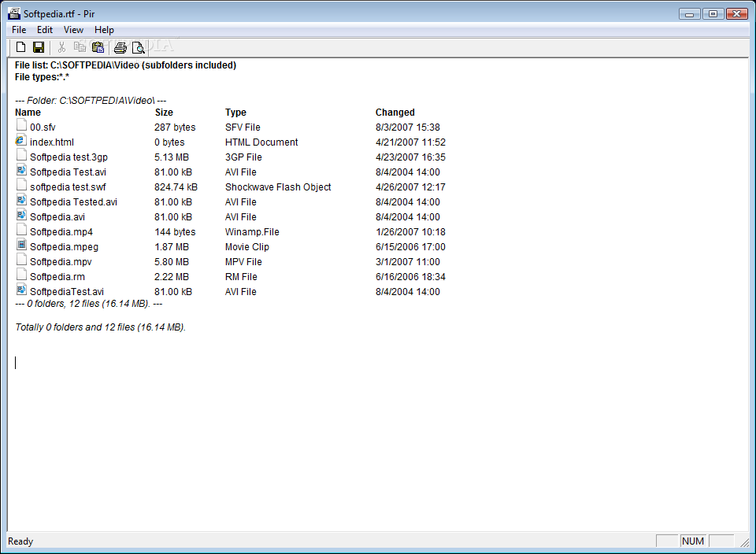Click the Print Preview icon
The width and height of the screenshot is (756, 554).
(x=139, y=47)
